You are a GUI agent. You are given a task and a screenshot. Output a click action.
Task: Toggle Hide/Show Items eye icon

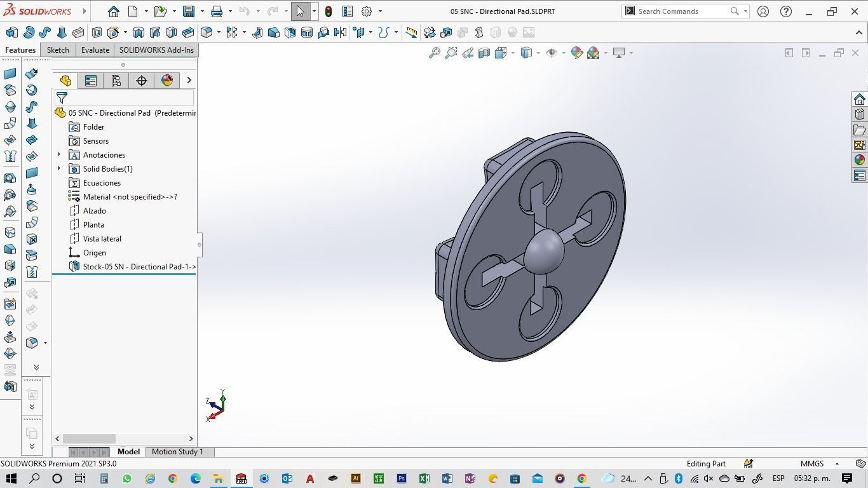click(x=551, y=53)
